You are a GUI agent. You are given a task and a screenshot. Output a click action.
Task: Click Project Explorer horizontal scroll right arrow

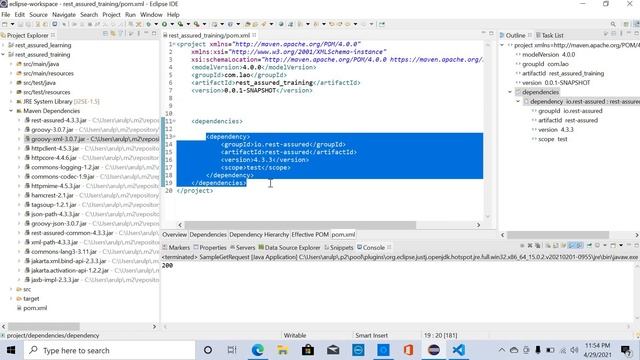[x=154, y=327]
